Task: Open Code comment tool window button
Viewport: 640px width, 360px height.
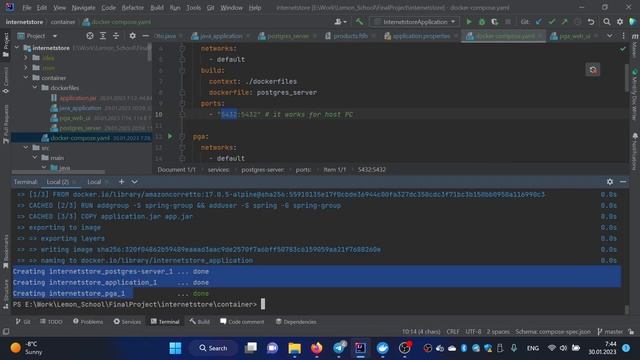Action: 242,322
